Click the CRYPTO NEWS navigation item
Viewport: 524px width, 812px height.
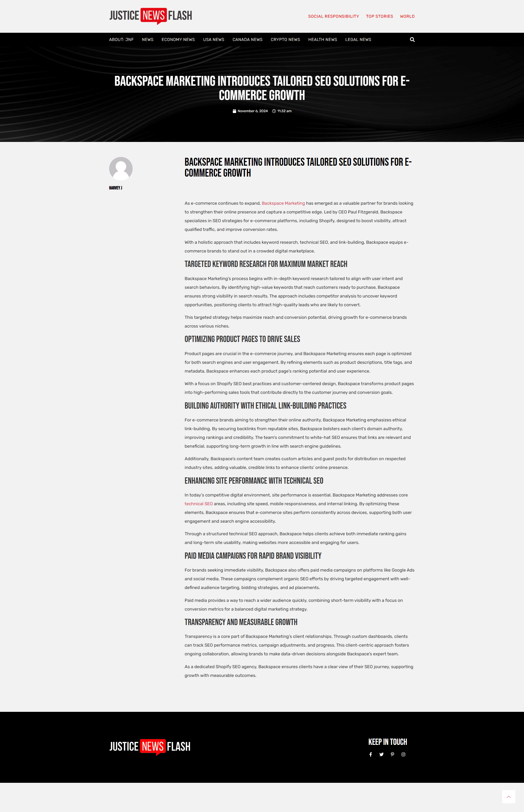coord(285,40)
